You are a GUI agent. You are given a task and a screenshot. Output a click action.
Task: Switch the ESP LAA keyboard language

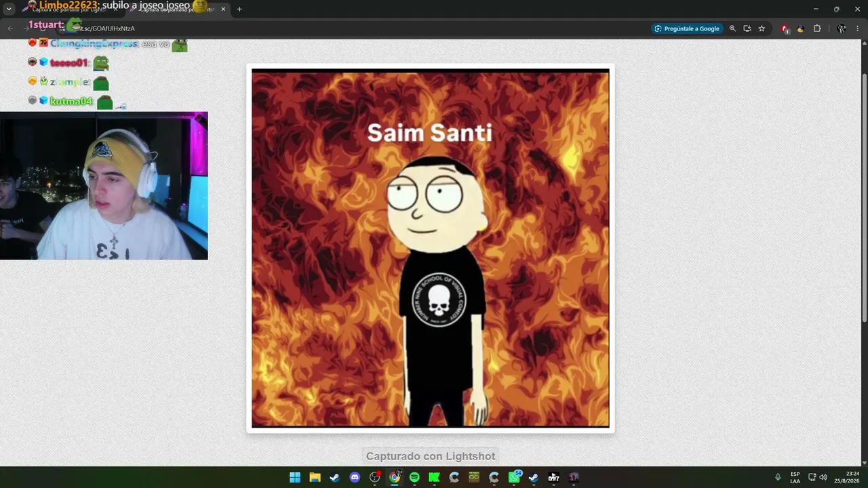point(795,477)
